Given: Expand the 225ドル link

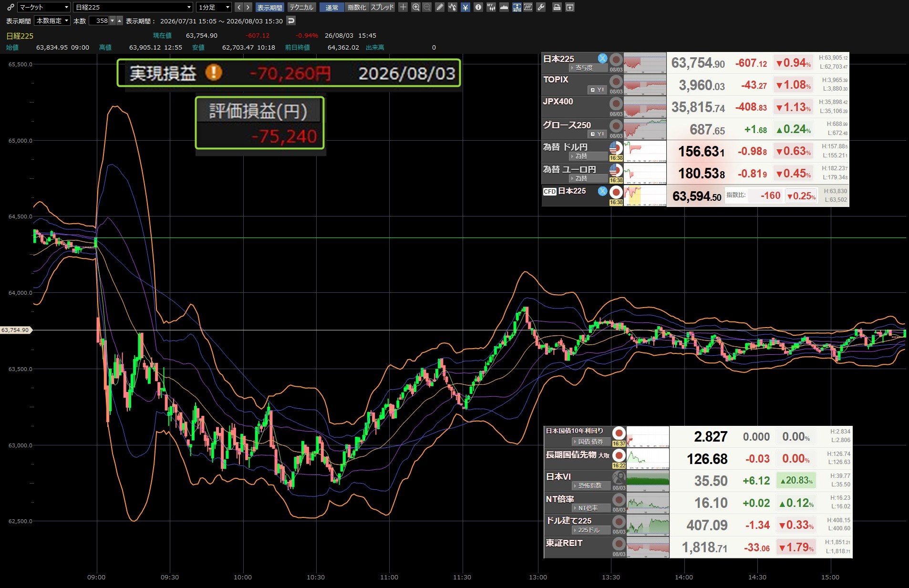Looking at the screenshot, I should [x=591, y=530].
